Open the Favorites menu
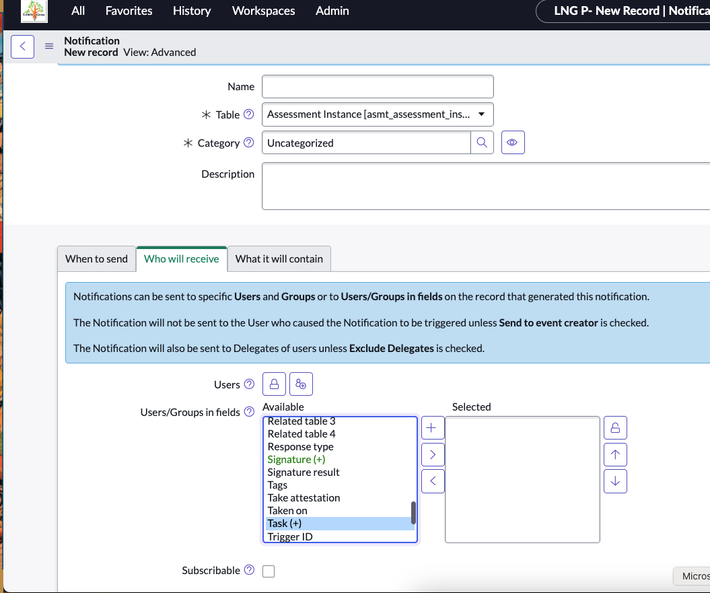 [129, 11]
